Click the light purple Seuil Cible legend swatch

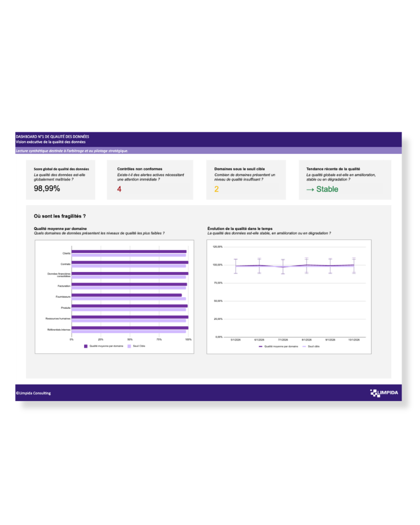[x=129, y=346]
